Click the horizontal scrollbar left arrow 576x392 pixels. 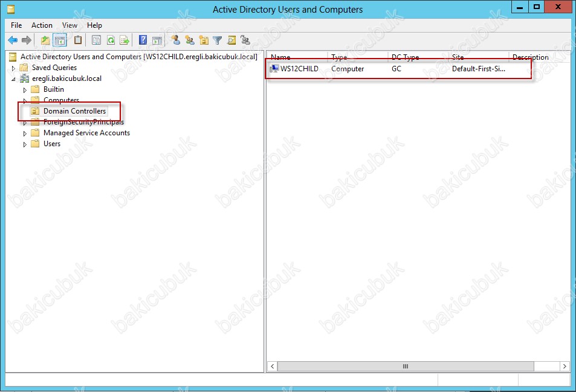click(272, 366)
